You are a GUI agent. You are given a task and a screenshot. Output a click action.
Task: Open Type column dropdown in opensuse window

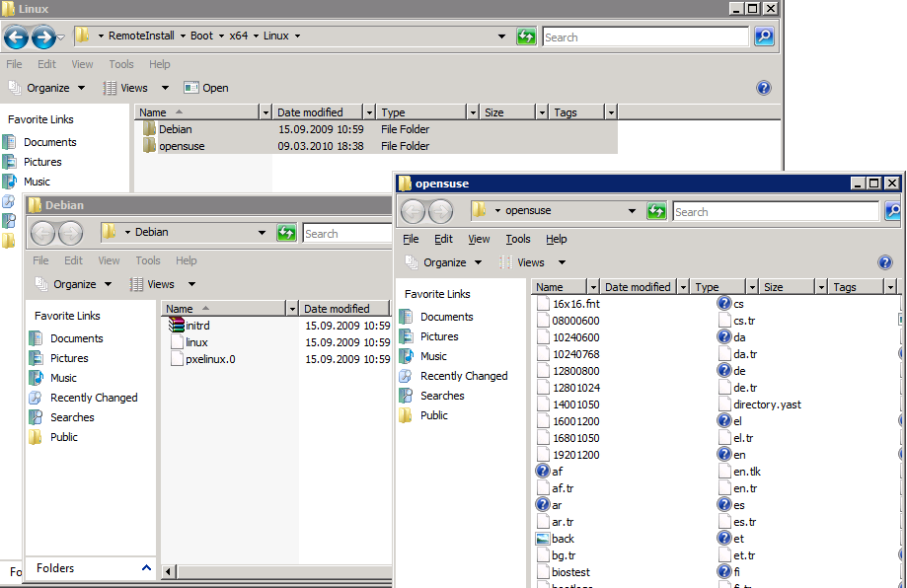tap(752, 287)
